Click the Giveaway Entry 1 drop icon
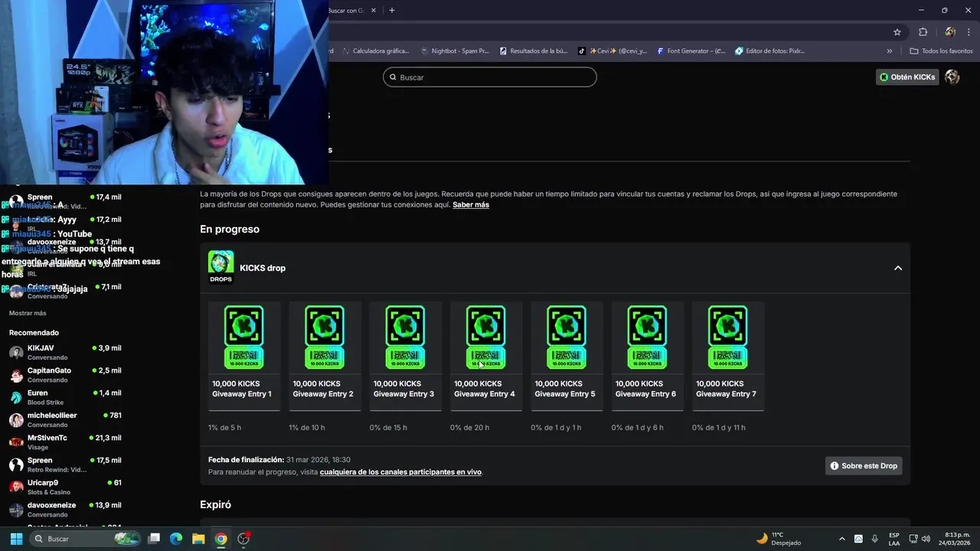Image resolution: width=980 pixels, height=551 pixels. tap(243, 337)
